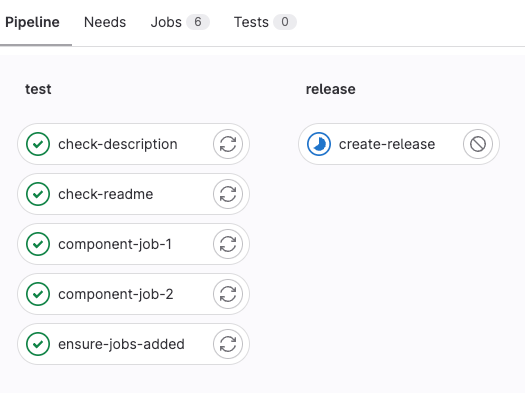The height and width of the screenshot is (393, 525).
Task: Open the create-release job link
Action: pyautogui.click(x=387, y=144)
